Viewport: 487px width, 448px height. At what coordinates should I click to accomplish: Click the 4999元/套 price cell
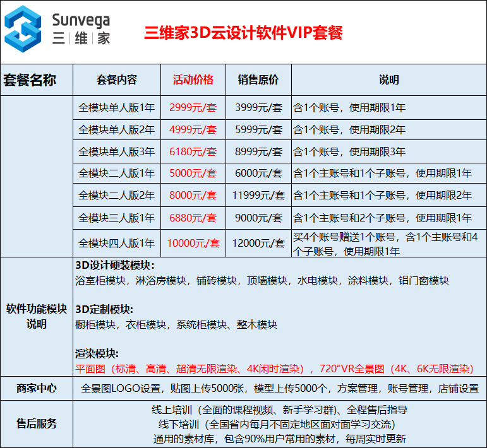click(193, 130)
